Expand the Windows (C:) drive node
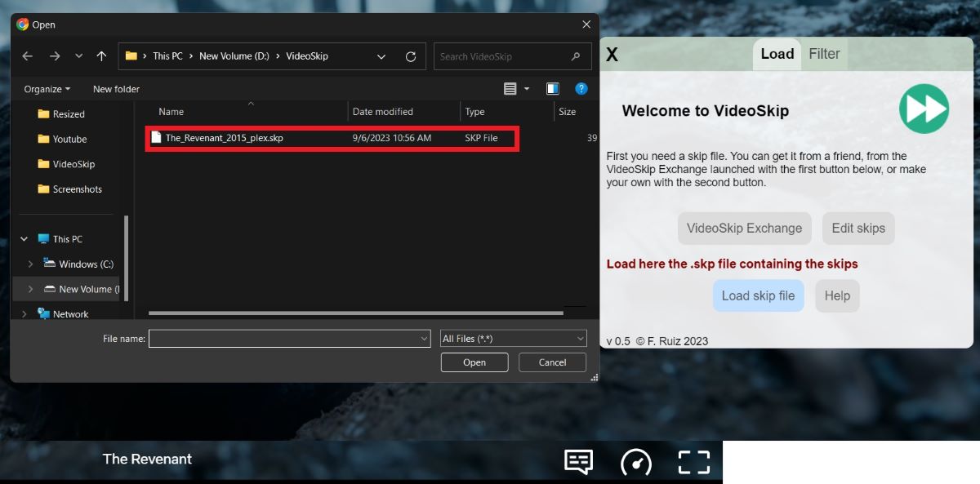Image resolution: width=980 pixels, height=484 pixels. [x=31, y=264]
